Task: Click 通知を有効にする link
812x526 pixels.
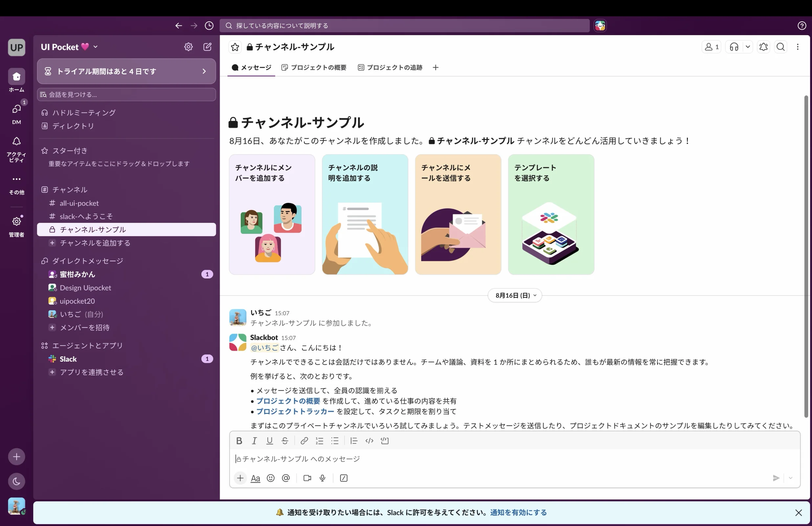Action: [518, 512]
